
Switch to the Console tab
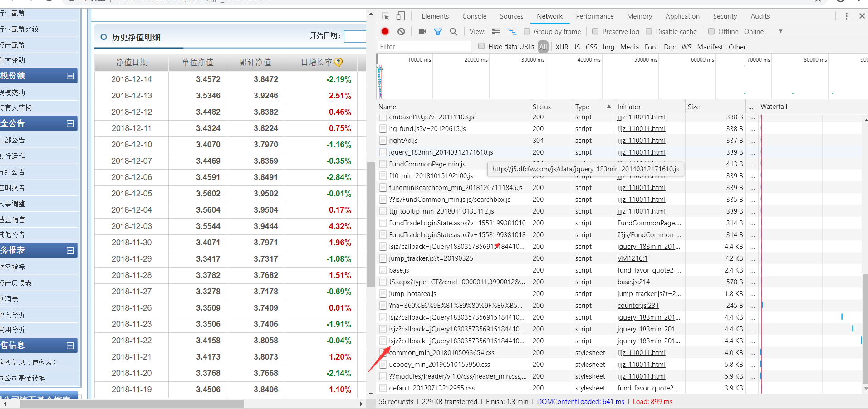tap(475, 16)
